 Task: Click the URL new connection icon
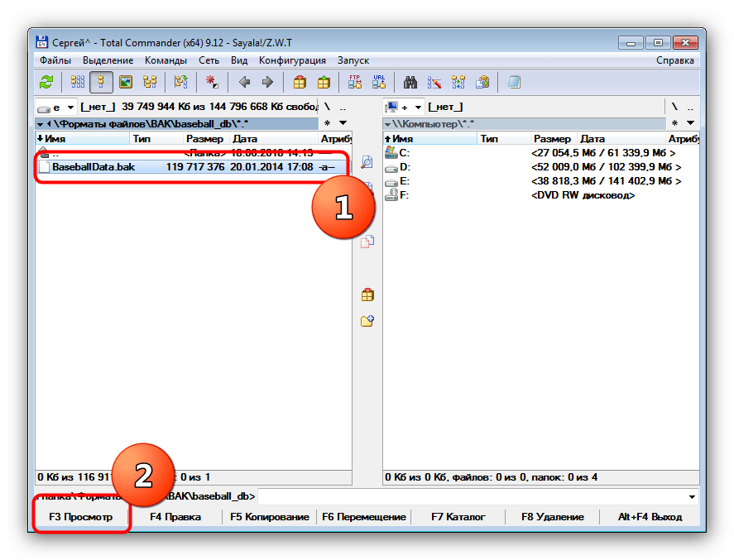point(379,82)
